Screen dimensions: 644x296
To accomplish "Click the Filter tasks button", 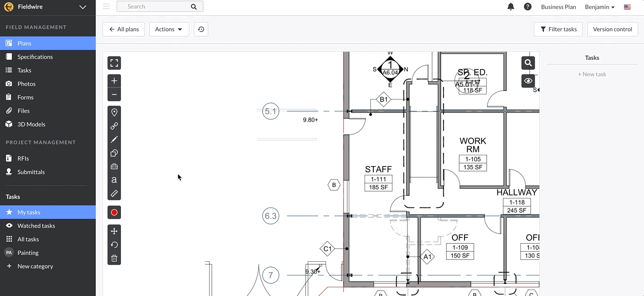I will coord(558,29).
